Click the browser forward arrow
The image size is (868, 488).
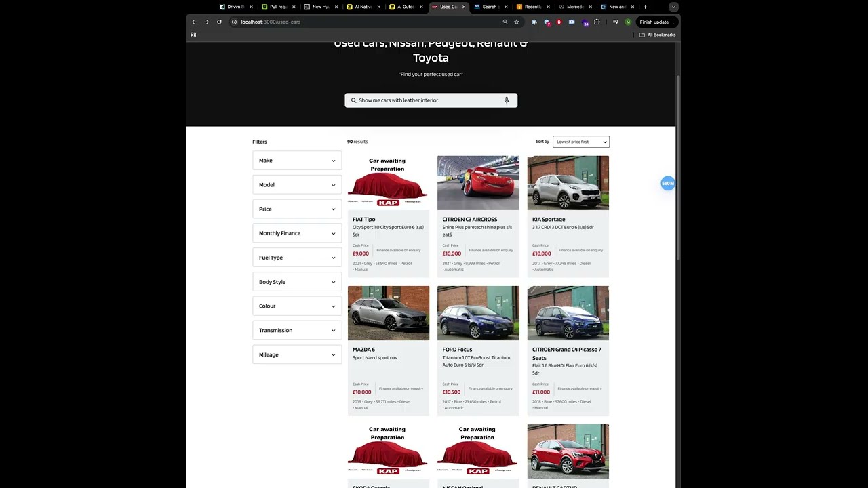click(x=207, y=22)
